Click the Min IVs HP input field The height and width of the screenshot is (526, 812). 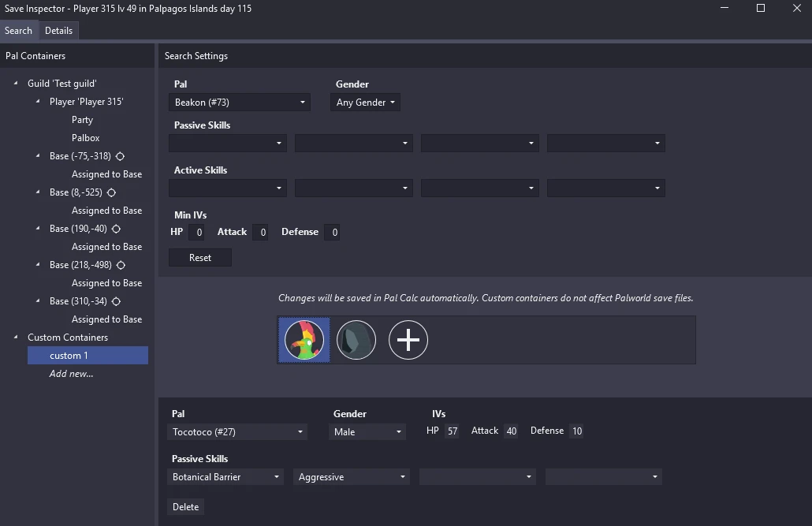coord(197,232)
